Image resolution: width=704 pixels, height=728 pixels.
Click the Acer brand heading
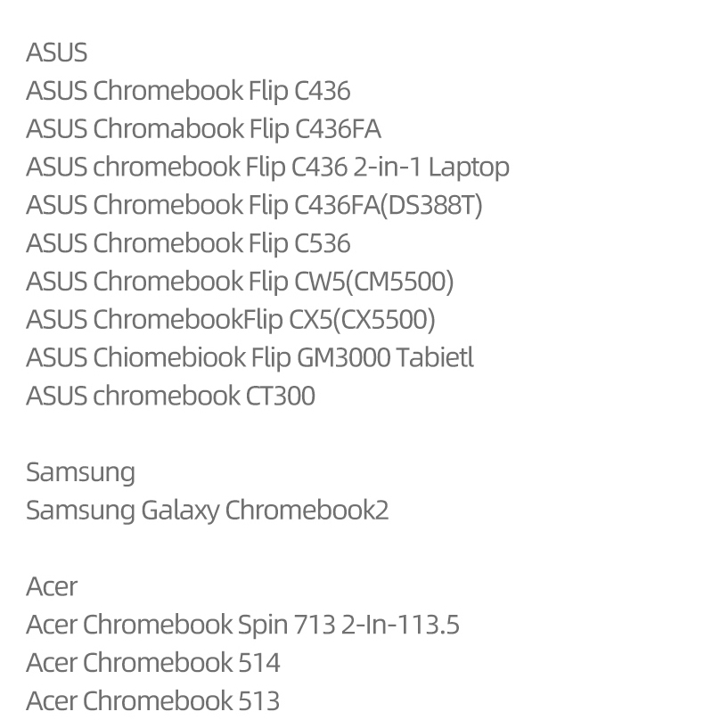pos(52,586)
